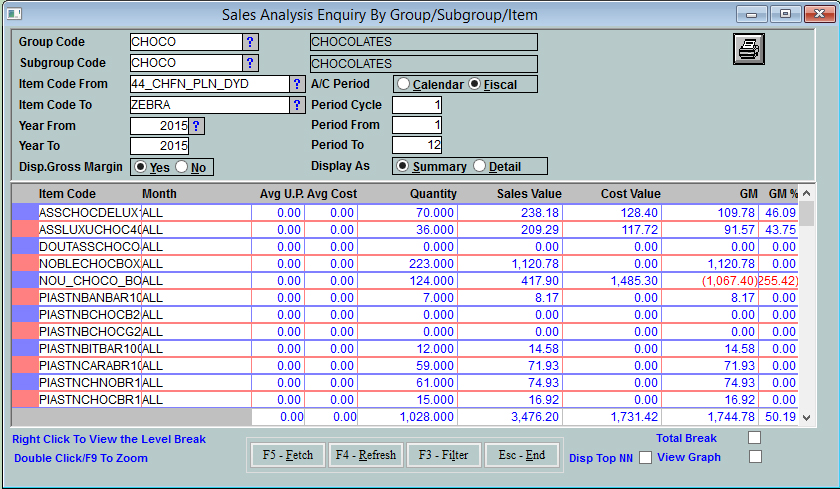Viewport: 840px width, 489px height.
Task: Enable the Total Break checkbox
Action: point(755,438)
